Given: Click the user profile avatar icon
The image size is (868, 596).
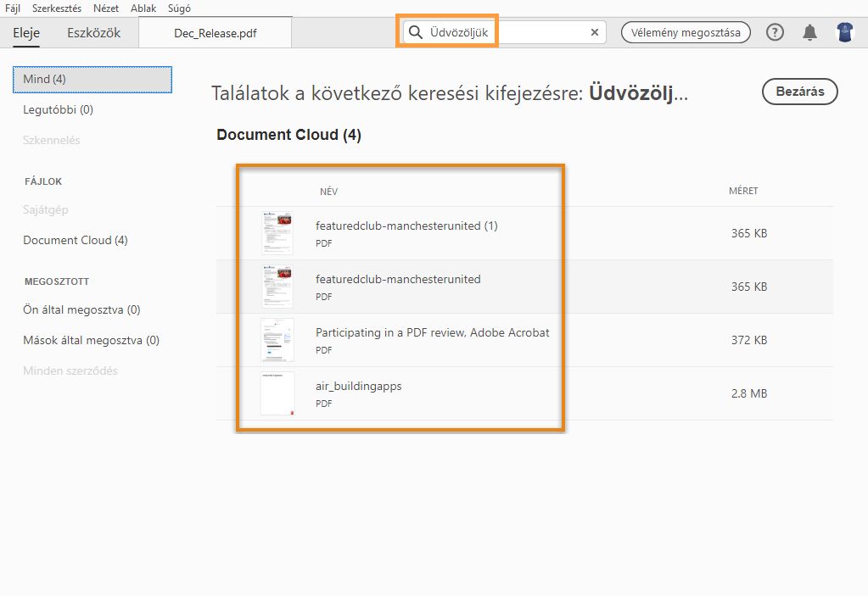Looking at the screenshot, I should point(844,32).
